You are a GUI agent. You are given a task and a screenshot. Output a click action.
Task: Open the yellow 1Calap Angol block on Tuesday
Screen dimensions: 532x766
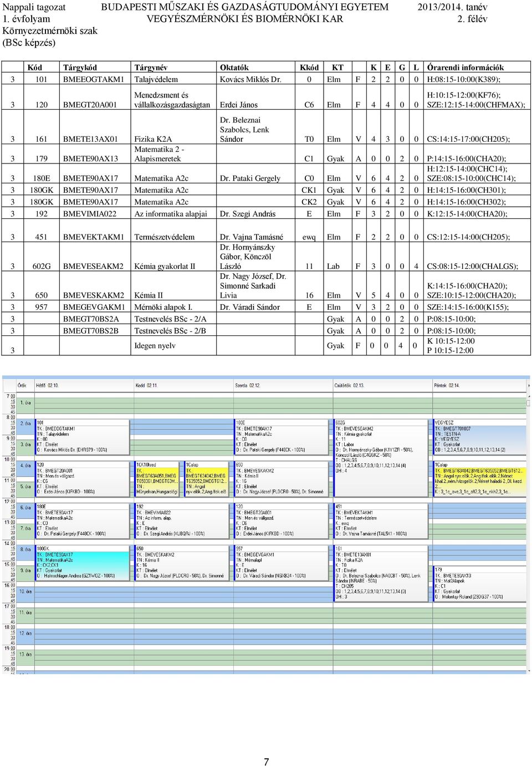click(207, 479)
